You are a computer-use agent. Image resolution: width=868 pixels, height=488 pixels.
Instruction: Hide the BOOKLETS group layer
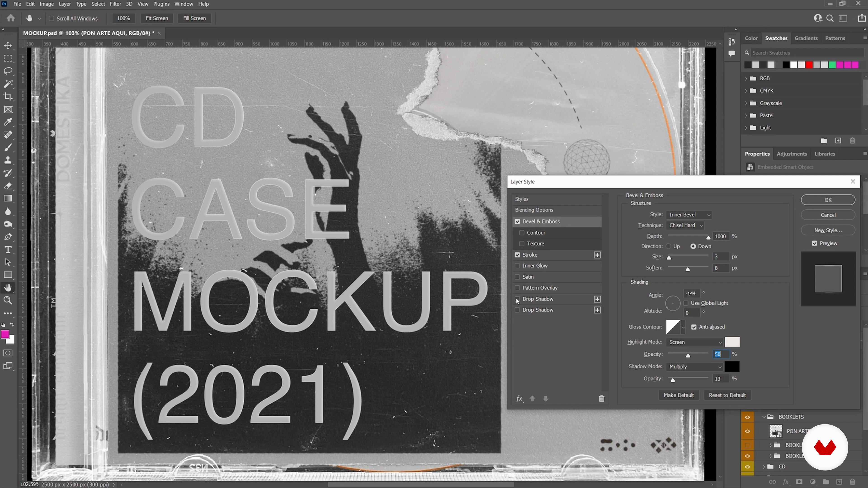click(x=747, y=417)
